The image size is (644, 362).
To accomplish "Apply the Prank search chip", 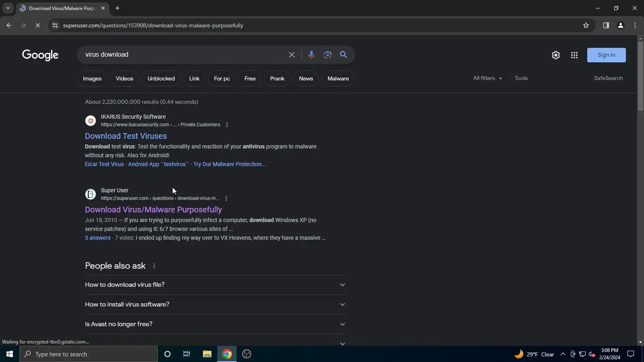I will pyautogui.click(x=277, y=78).
